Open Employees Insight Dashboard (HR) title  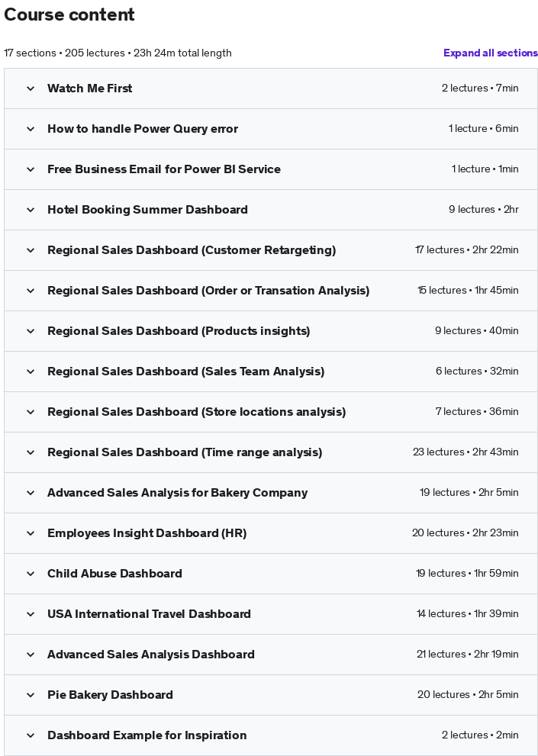click(x=147, y=533)
